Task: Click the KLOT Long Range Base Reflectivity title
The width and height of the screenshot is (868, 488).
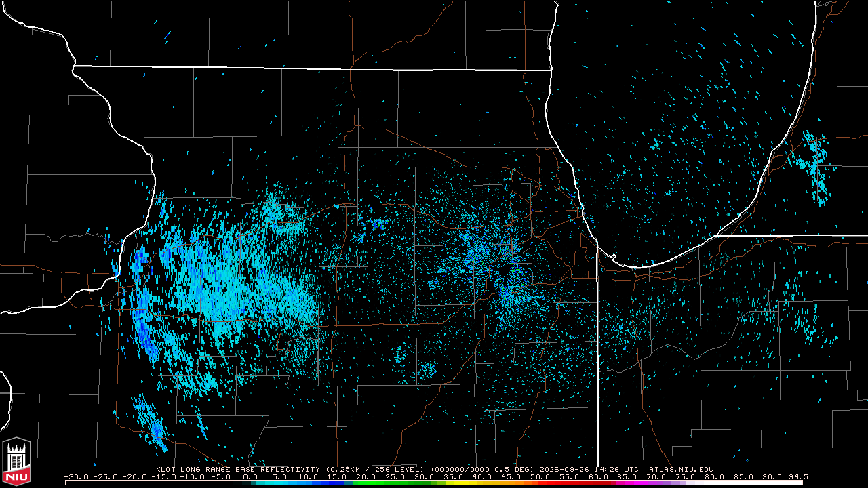Action: point(237,469)
